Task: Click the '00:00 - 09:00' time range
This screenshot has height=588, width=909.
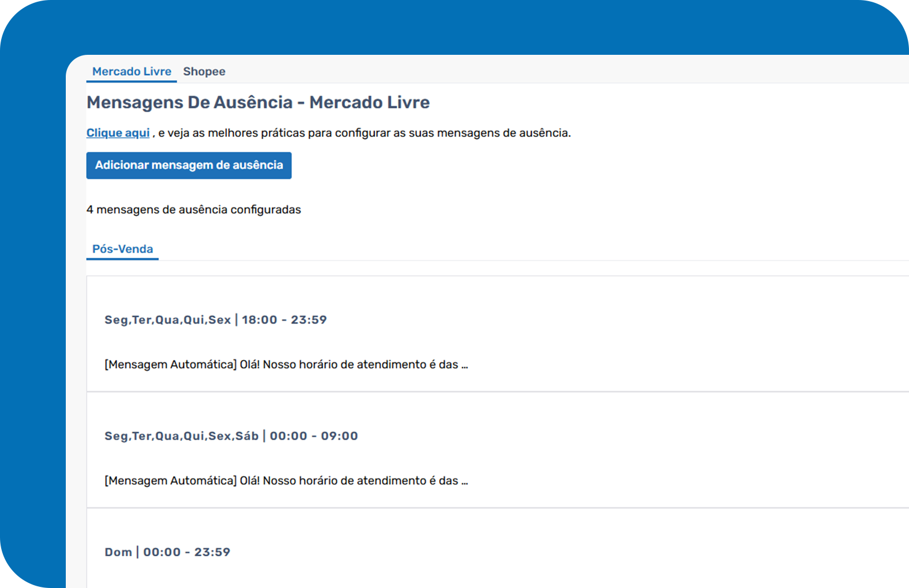Action: [313, 436]
